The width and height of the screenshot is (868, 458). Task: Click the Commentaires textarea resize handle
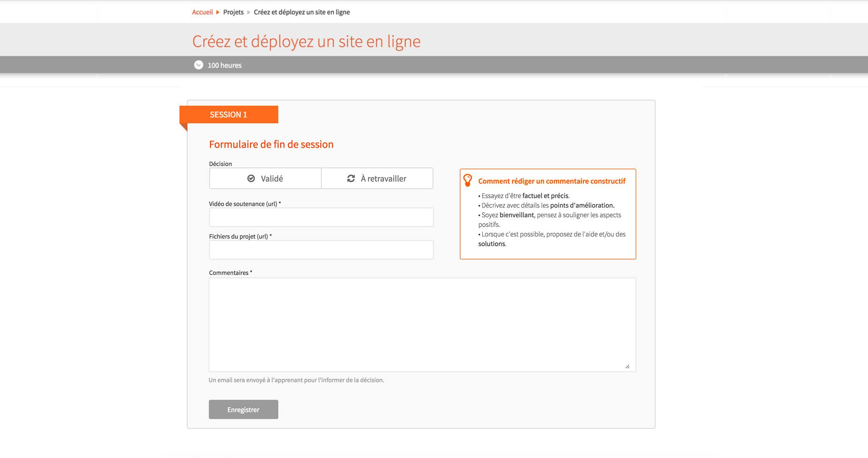[627, 366]
